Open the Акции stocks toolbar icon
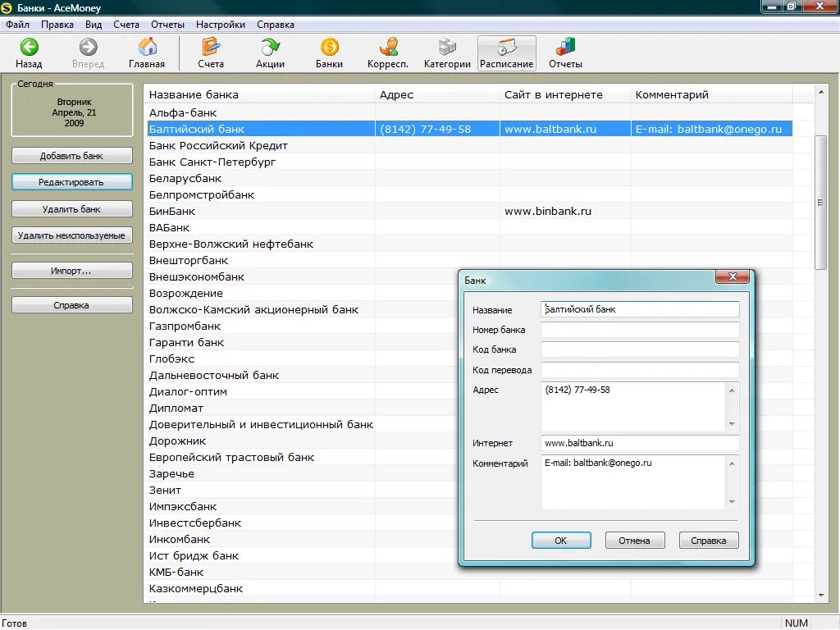 coord(270,47)
